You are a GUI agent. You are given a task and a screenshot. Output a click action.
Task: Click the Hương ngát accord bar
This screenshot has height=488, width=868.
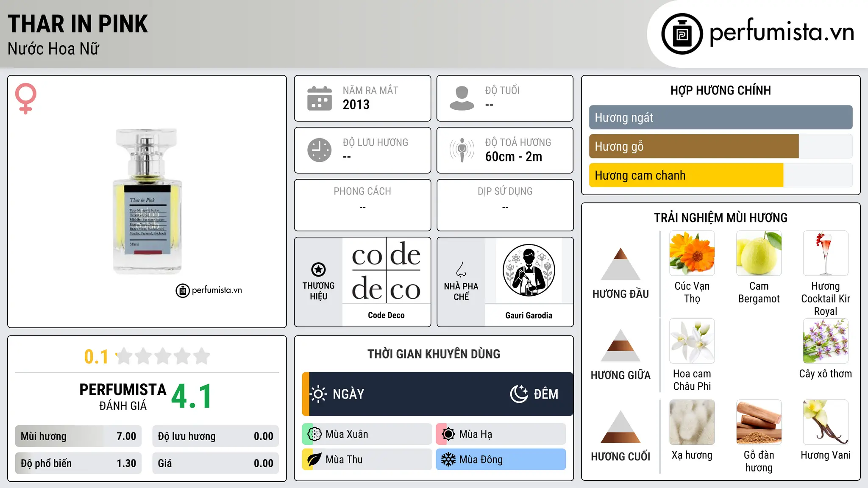point(721,117)
